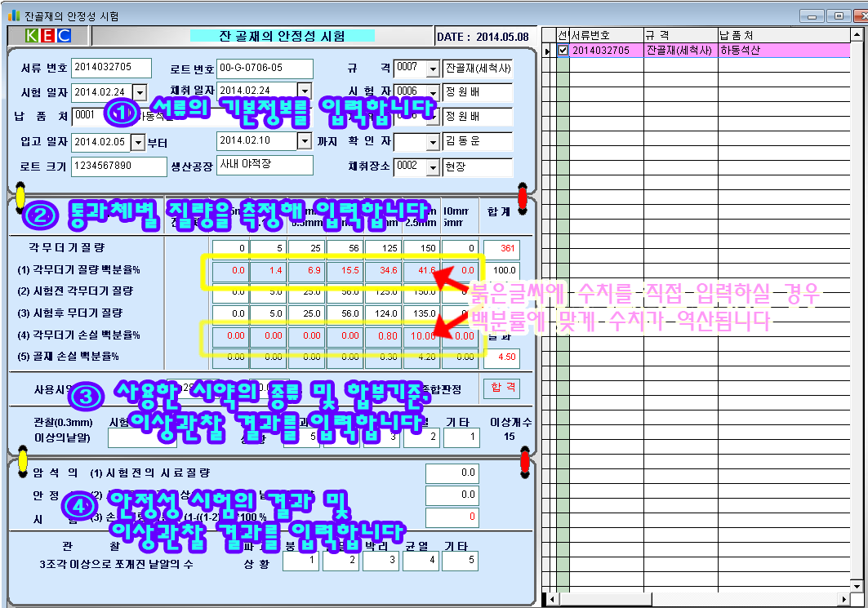Image resolution: width=868 pixels, height=608 pixels.
Task: Click the KEC logo icon
Action: [48, 35]
